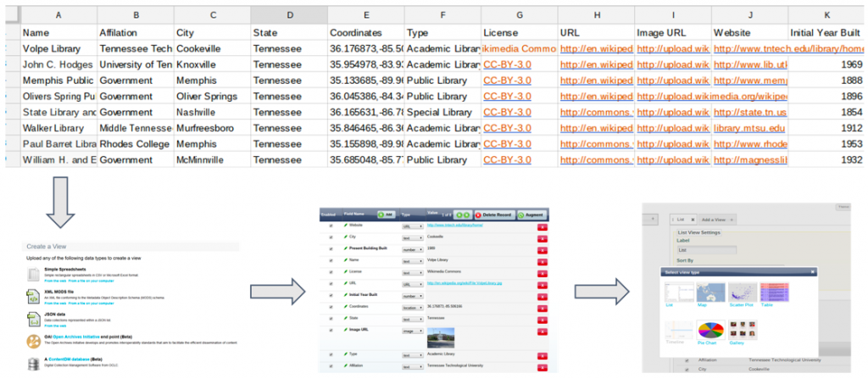
Task: Click the Augment button
Action: (x=532, y=215)
